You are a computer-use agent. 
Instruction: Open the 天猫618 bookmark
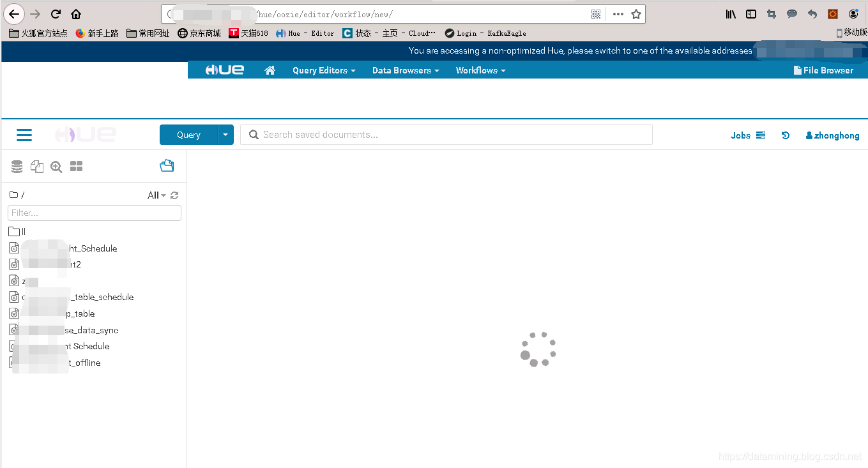point(248,33)
